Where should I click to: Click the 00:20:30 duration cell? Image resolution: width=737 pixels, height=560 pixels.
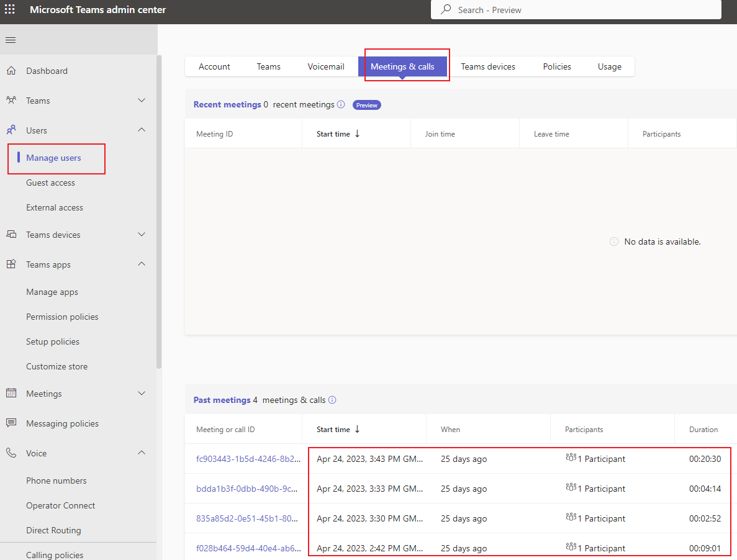(x=705, y=459)
